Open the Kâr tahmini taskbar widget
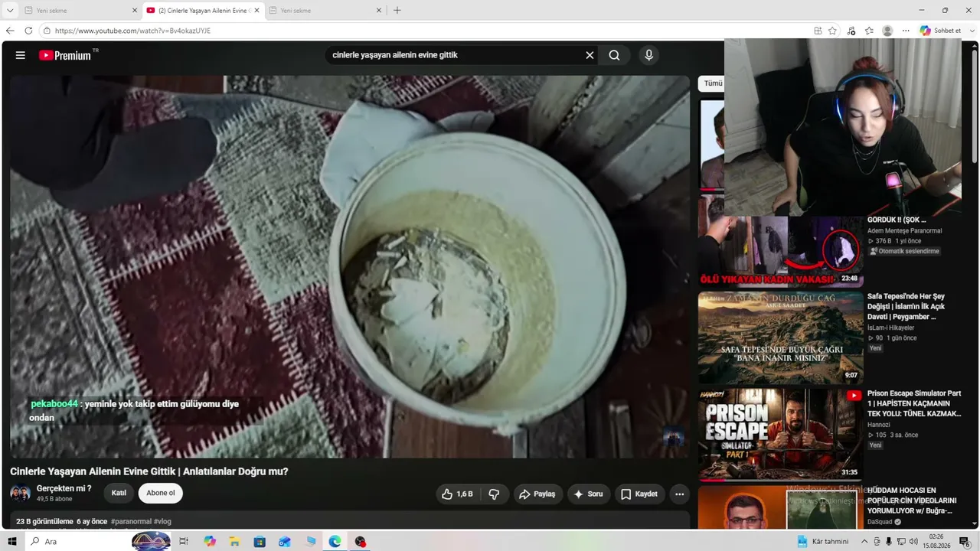 (823, 542)
